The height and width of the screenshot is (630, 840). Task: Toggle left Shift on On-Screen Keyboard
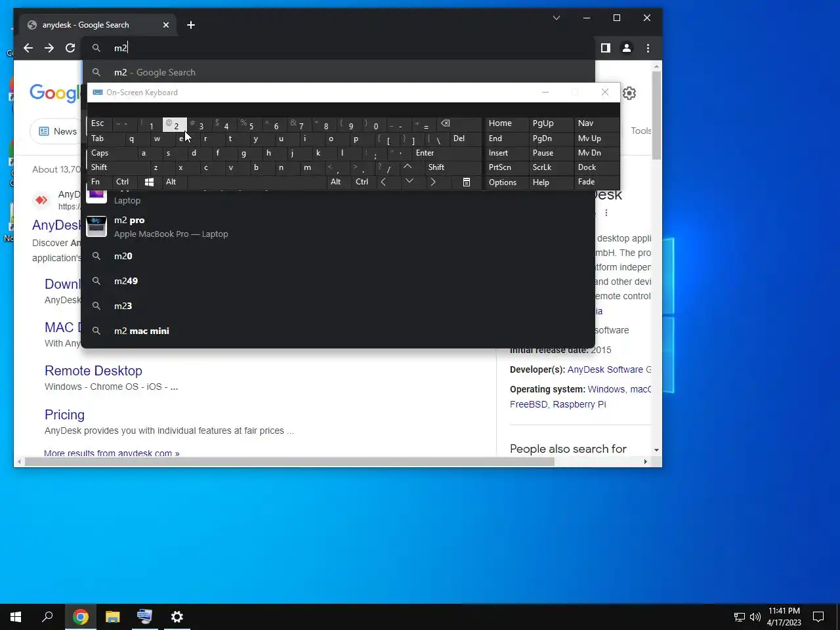coord(116,167)
